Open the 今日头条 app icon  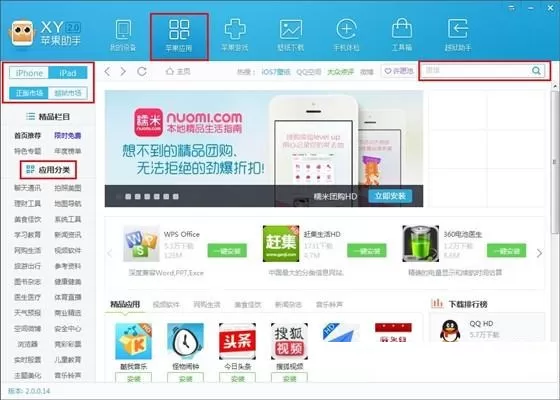(x=238, y=341)
